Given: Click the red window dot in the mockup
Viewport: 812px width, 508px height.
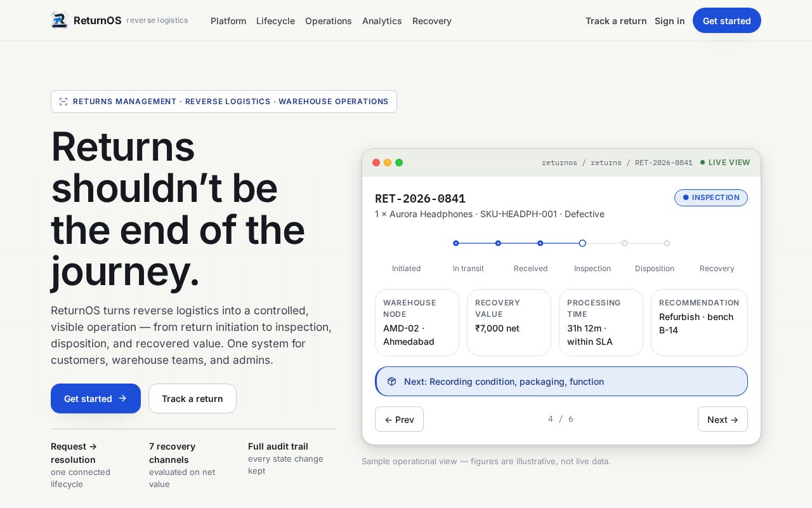Looking at the screenshot, I should click(376, 163).
